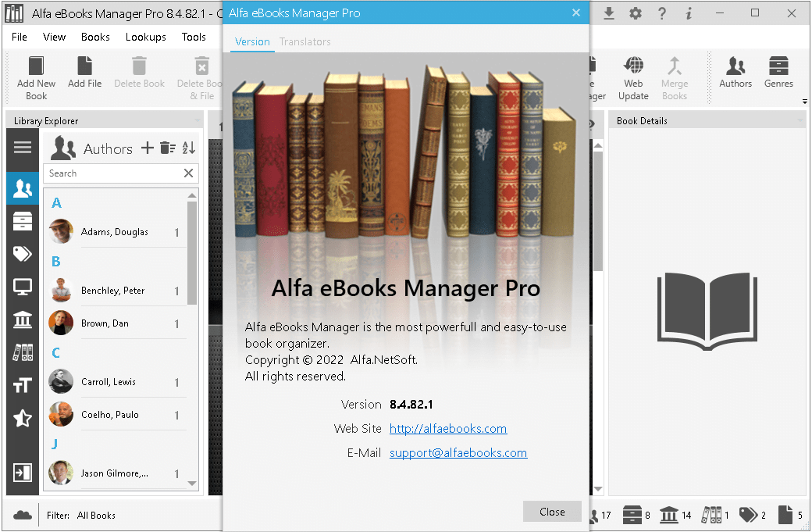Click the delete authors trash icon
This screenshot has width=812, height=532.
(x=168, y=148)
